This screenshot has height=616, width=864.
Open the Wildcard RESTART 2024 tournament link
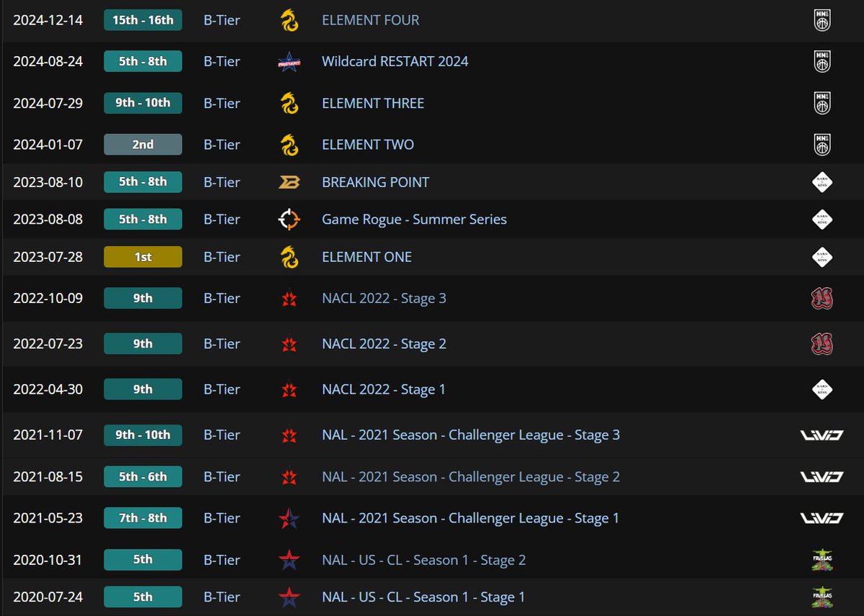pyautogui.click(x=395, y=61)
